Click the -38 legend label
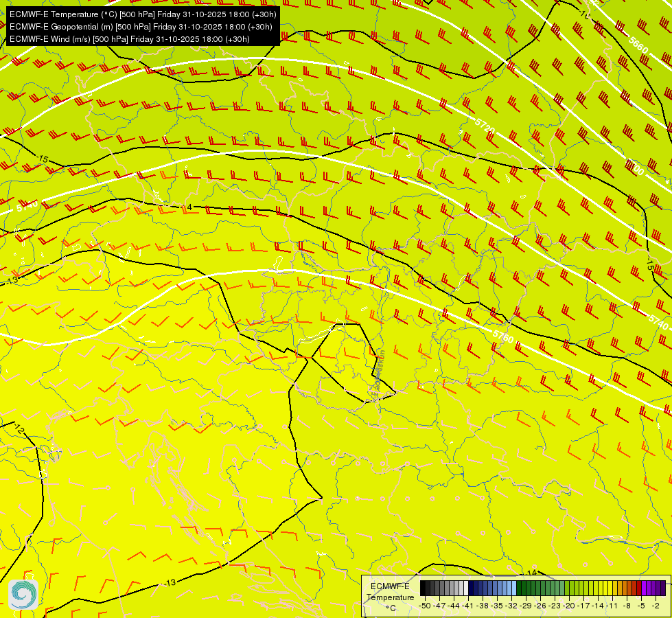Screen dimensions: 672x618 pyautogui.click(x=483, y=606)
